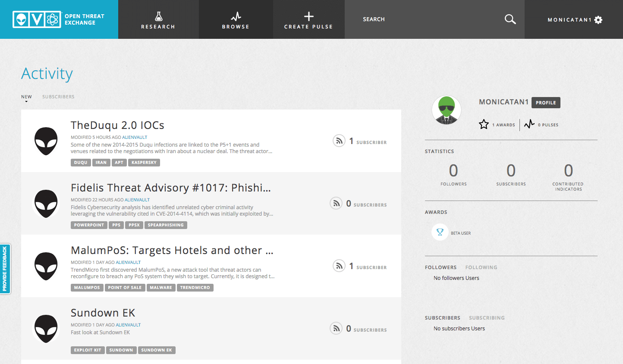The height and width of the screenshot is (364, 623).
Task: Click the Beta User trophy icon
Action: pos(440,232)
